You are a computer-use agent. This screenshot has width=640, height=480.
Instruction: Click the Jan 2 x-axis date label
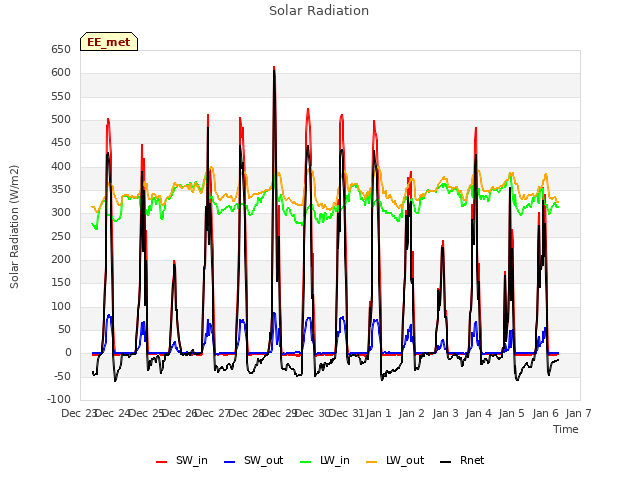[411, 413]
